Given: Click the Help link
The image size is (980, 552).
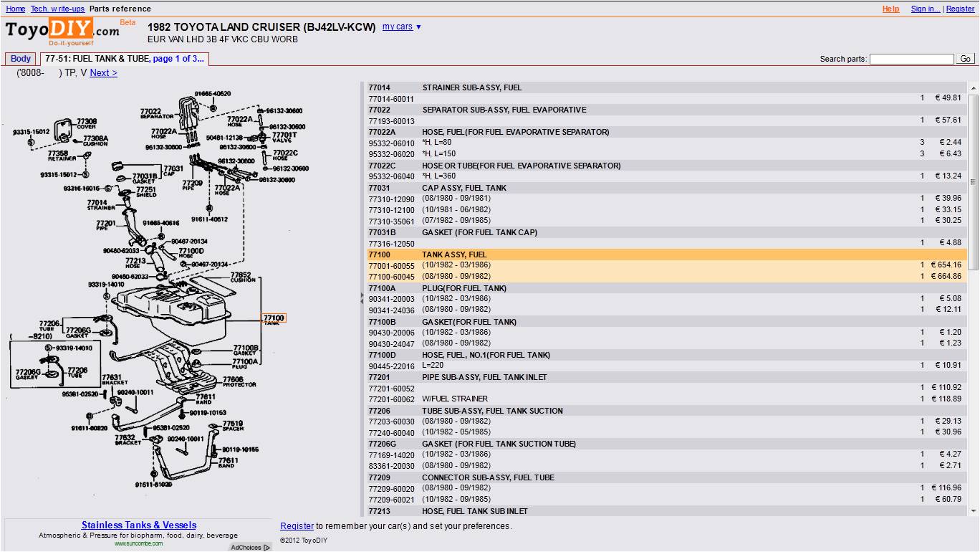Looking at the screenshot, I should pos(890,9).
